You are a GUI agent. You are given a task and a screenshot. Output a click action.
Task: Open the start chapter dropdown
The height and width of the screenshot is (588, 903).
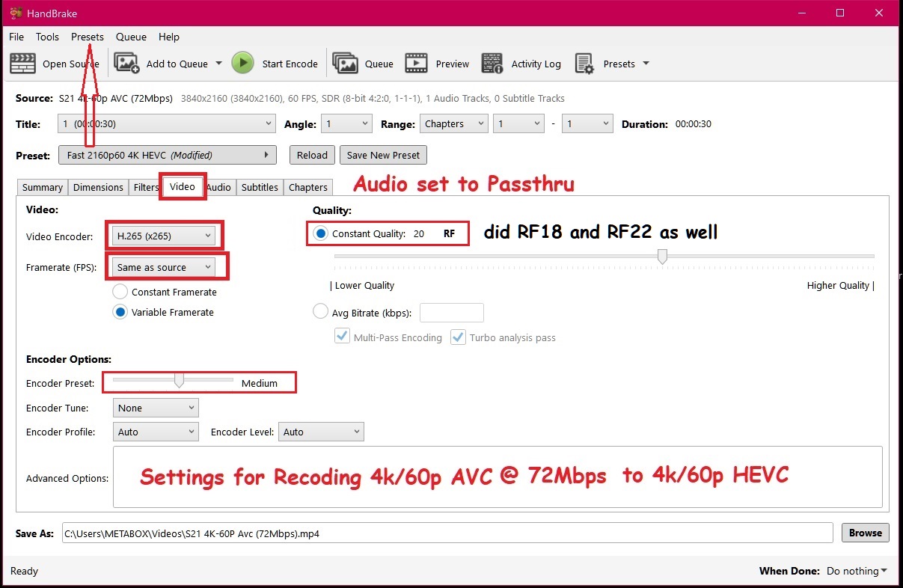click(518, 124)
